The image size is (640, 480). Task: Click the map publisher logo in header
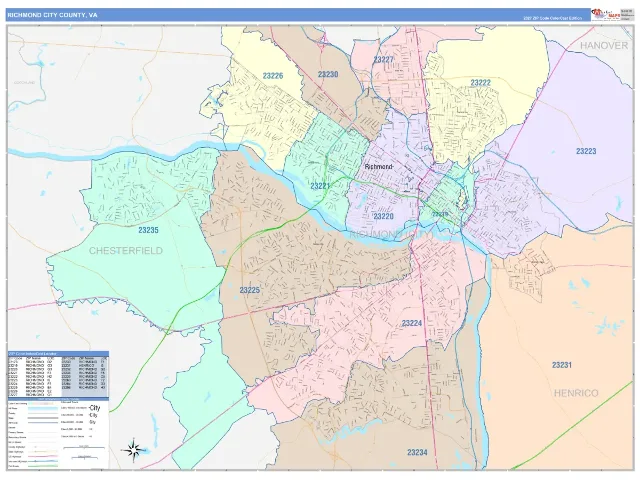pos(606,14)
